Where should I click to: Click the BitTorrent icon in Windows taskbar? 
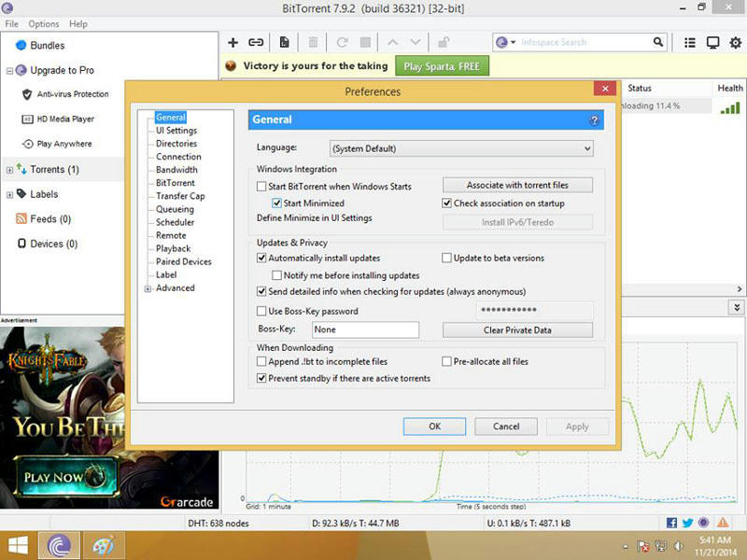tap(59, 546)
